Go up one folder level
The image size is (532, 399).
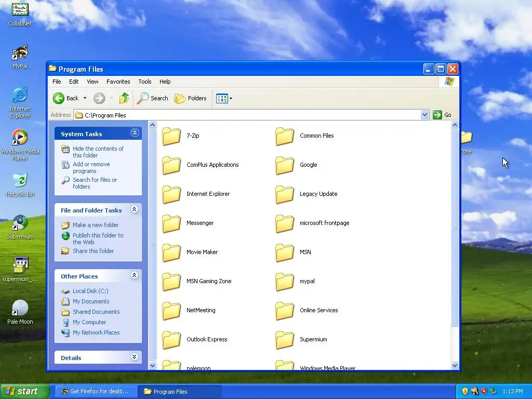124,98
